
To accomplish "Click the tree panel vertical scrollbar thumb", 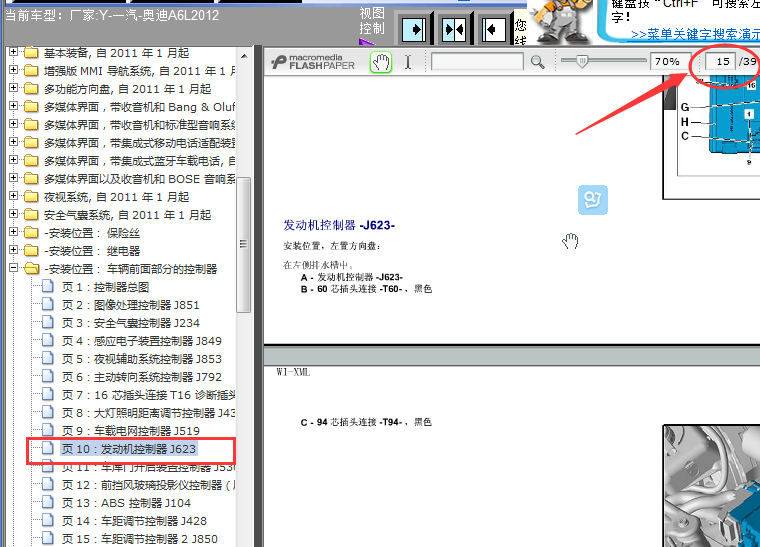I will pyautogui.click(x=243, y=245).
